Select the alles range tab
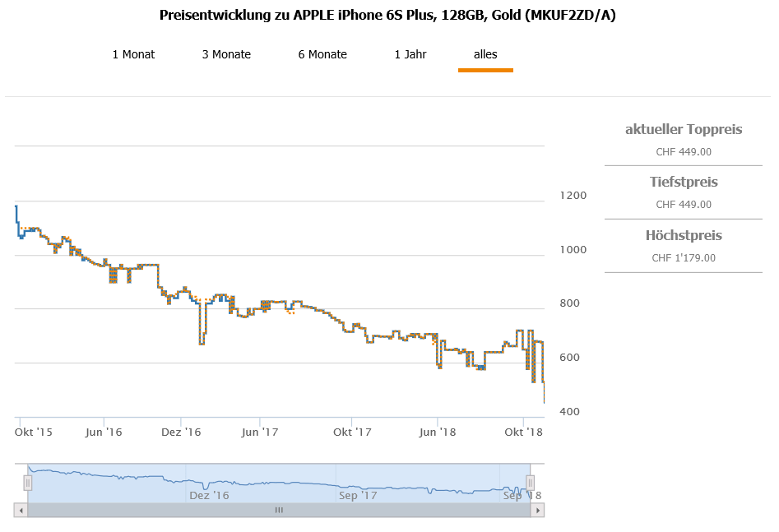The height and width of the screenshot is (532, 779). point(485,55)
